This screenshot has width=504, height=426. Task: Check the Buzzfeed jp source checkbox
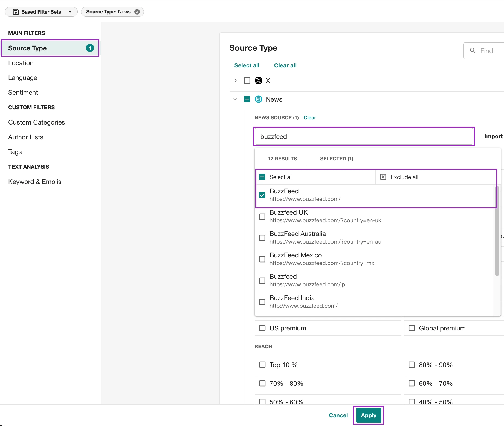[x=262, y=280]
